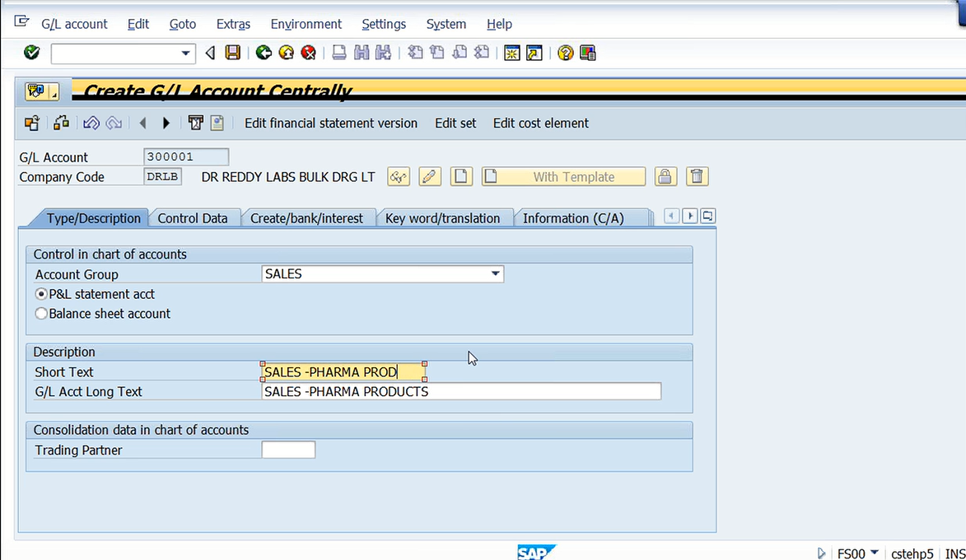This screenshot has height=560, width=966.
Task: Click the tab scroll right arrow
Action: 690,217
